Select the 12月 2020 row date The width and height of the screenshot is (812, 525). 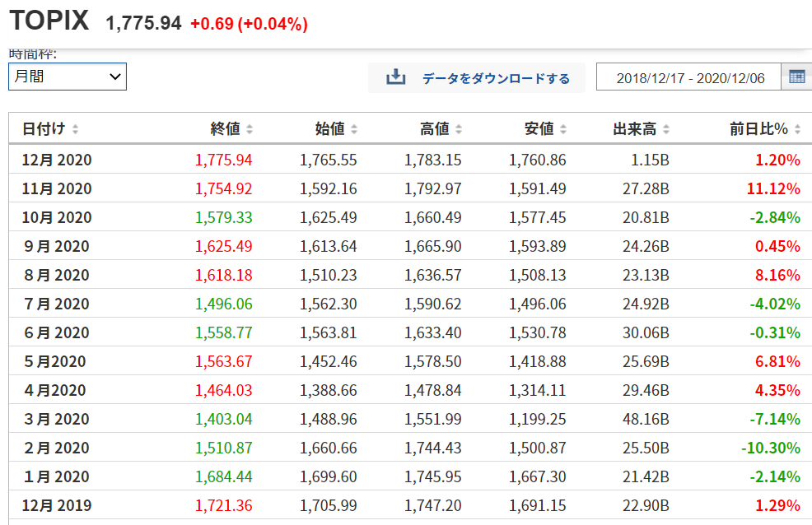click(57, 160)
